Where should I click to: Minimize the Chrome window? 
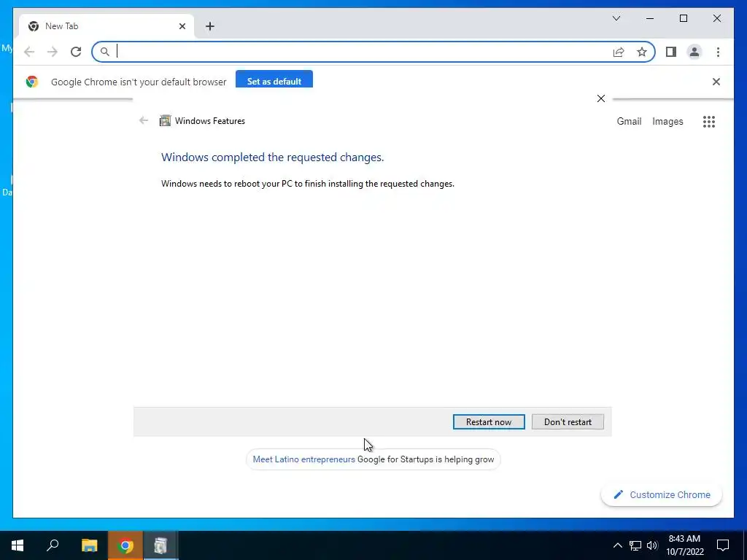(650, 18)
